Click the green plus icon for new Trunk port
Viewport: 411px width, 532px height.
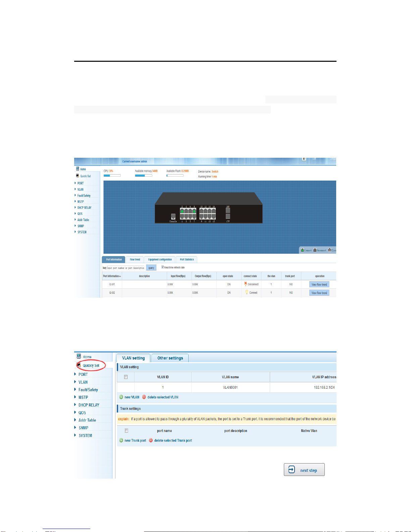[x=121, y=440]
